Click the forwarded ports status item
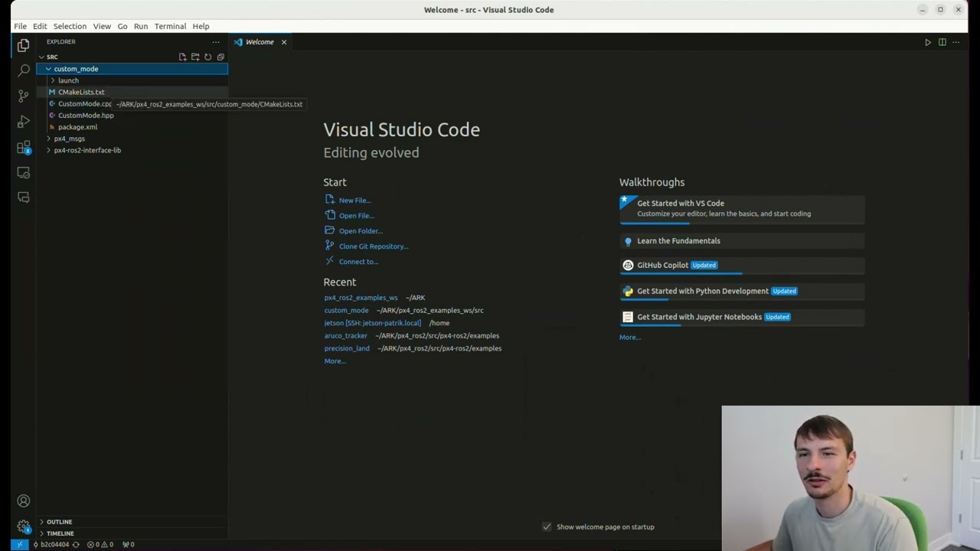The height and width of the screenshot is (551, 980). click(129, 545)
